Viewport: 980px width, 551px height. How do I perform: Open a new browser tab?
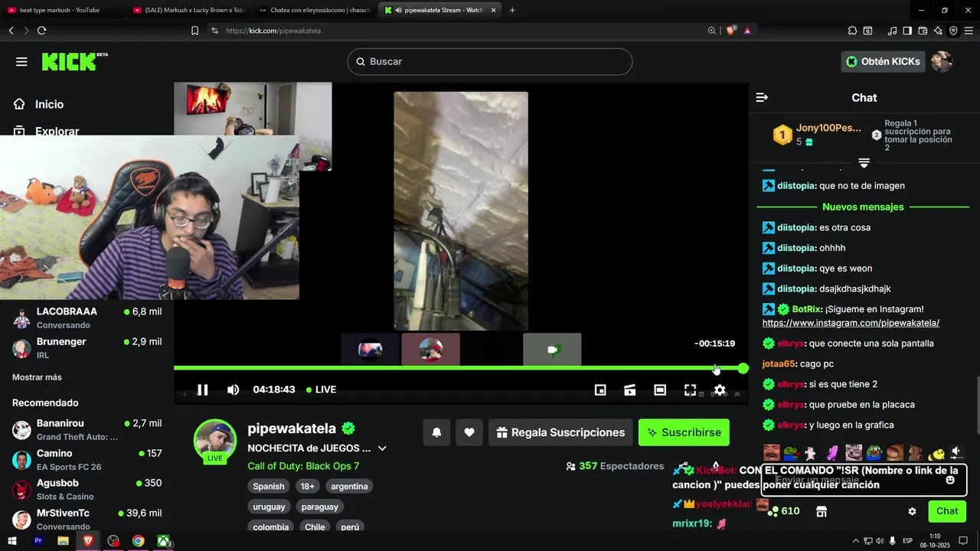512,10
